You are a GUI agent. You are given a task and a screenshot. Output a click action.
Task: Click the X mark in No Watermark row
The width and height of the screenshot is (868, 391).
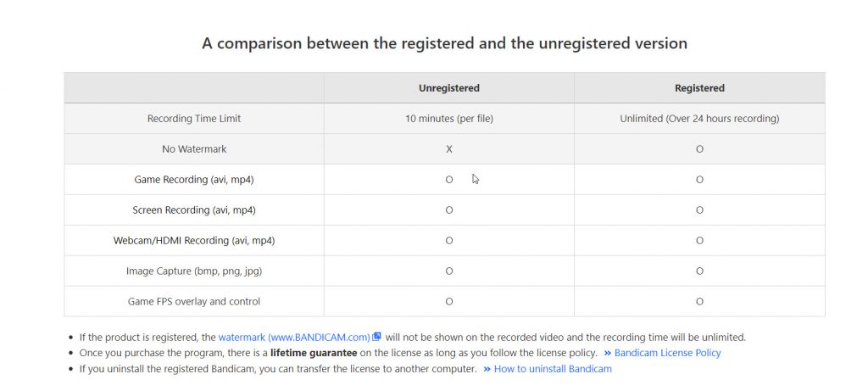point(449,149)
